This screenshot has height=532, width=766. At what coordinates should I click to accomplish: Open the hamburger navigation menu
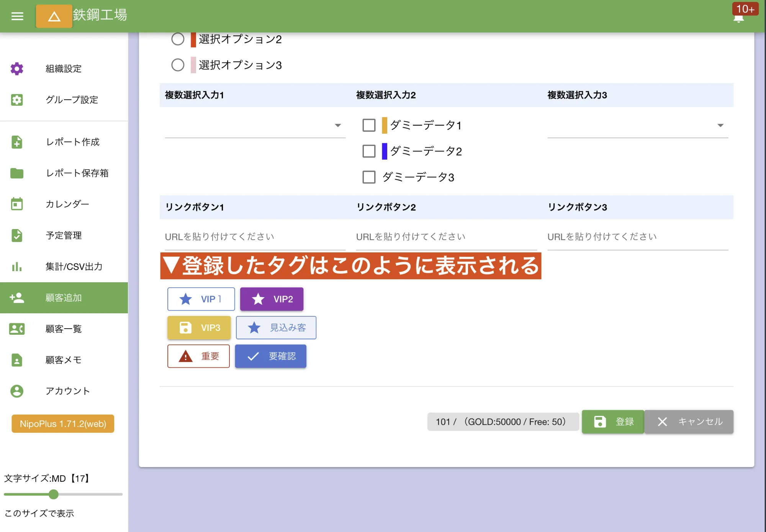point(17,16)
